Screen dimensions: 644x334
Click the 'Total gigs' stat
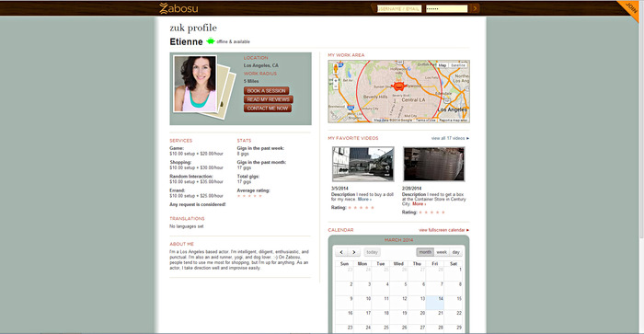click(248, 179)
